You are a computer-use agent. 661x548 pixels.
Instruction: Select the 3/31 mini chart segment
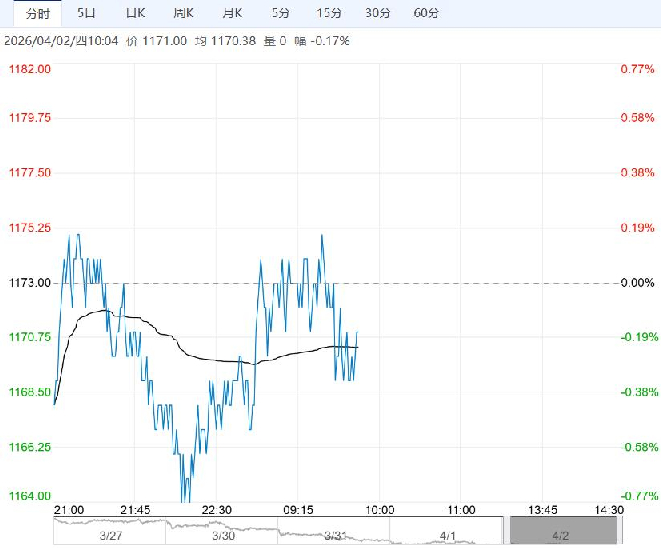click(x=334, y=535)
